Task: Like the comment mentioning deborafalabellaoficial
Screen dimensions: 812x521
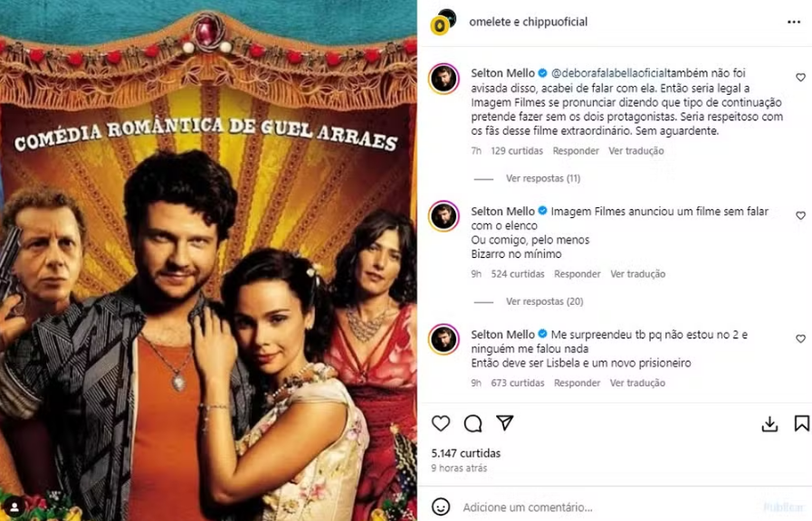Action: click(800, 78)
